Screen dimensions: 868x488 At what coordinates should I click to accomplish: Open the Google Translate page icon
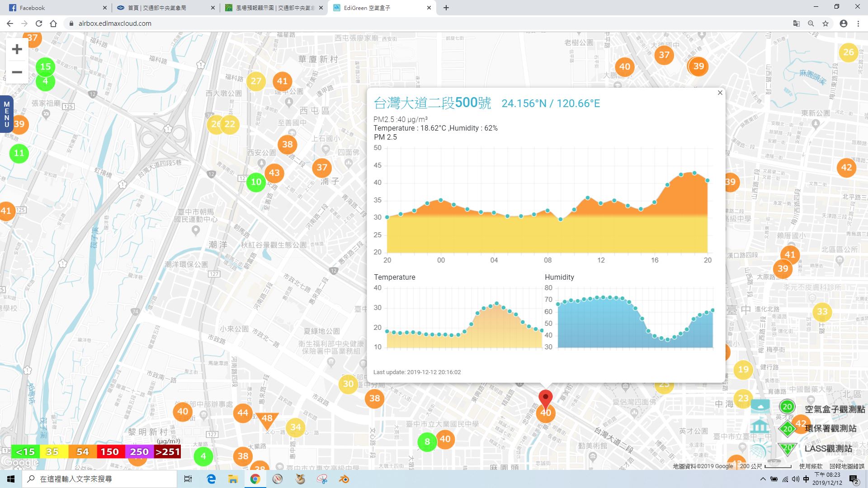pos(797,23)
